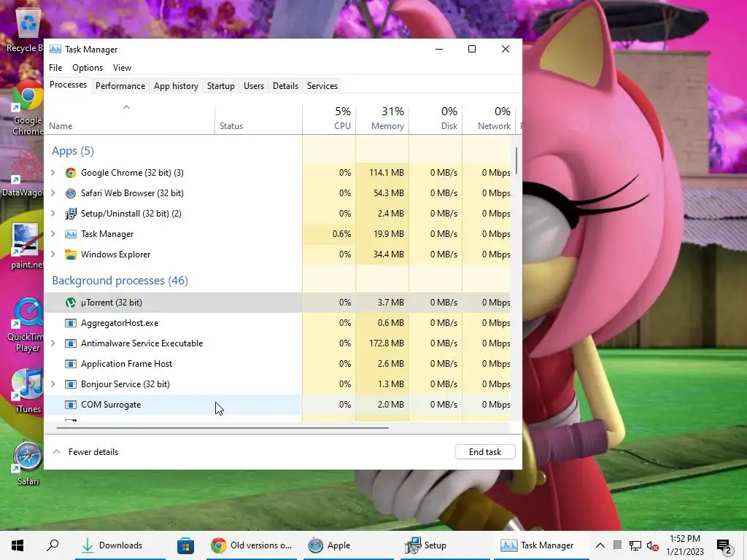Select the QuickTime Player desktop shortcut
This screenshot has height=560, width=747.
tap(27, 324)
